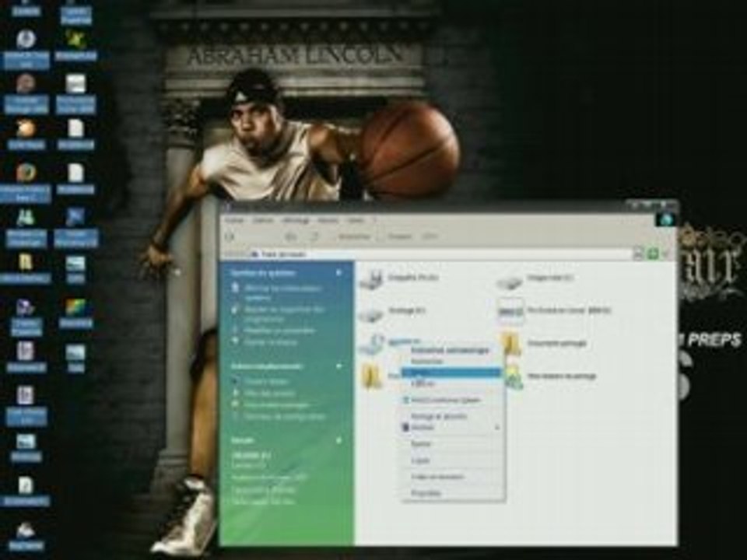Open the Outils menu
Viewport: 747px width, 560px height.
(x=356, y=220)
